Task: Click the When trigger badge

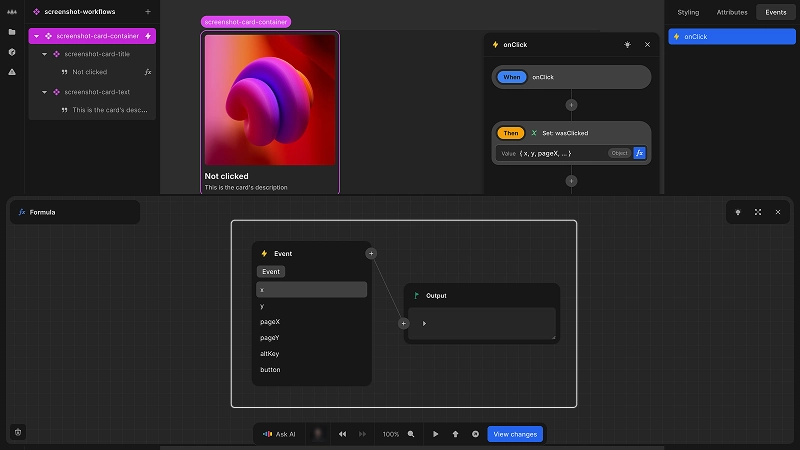Action: [x=512, y=77]
